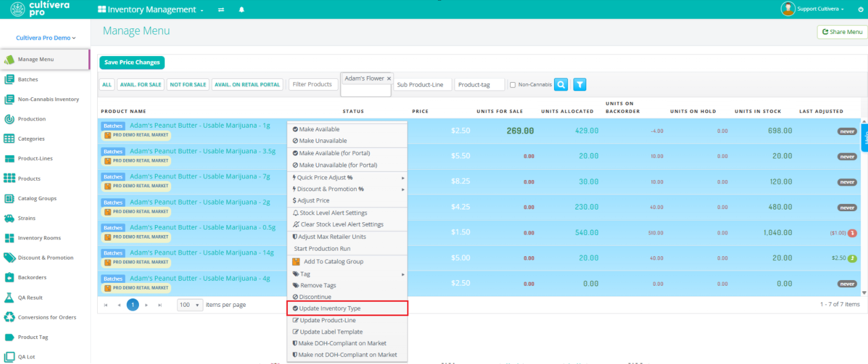Open QA Result flask icon

[x=9, y=297]
